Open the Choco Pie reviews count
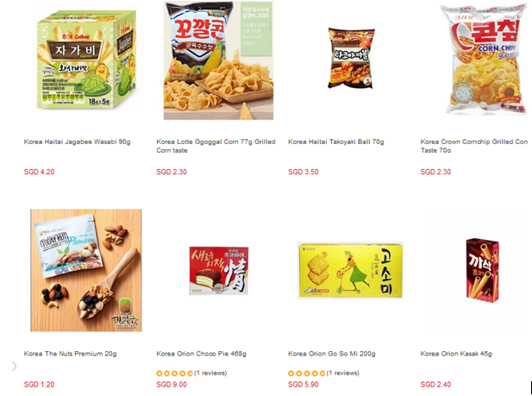Image resolution: width=532 pixels, height=396 pixels. pos(210,373)
